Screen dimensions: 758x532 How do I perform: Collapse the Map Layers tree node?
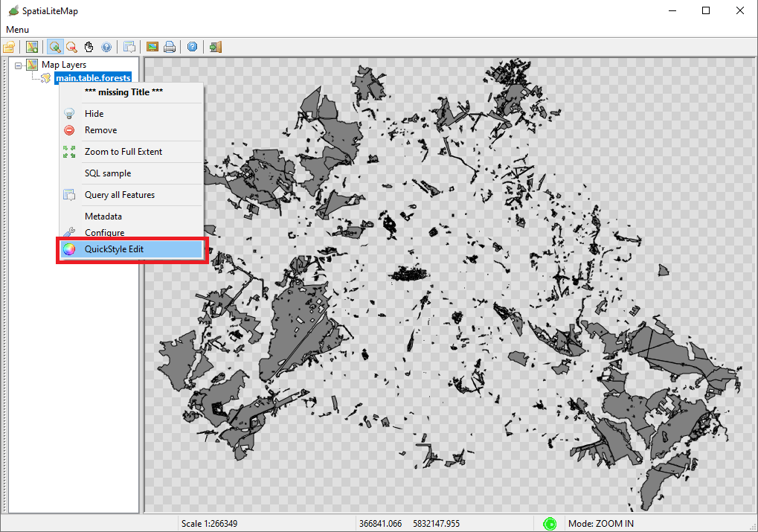coord(19,65)
